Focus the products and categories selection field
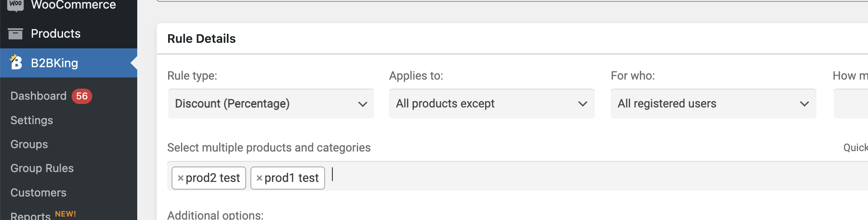The image size is (868, 220). (518, 176)
